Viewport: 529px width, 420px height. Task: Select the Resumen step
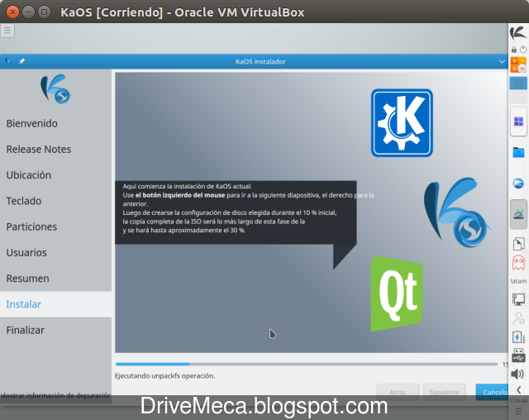pos(55,279)
